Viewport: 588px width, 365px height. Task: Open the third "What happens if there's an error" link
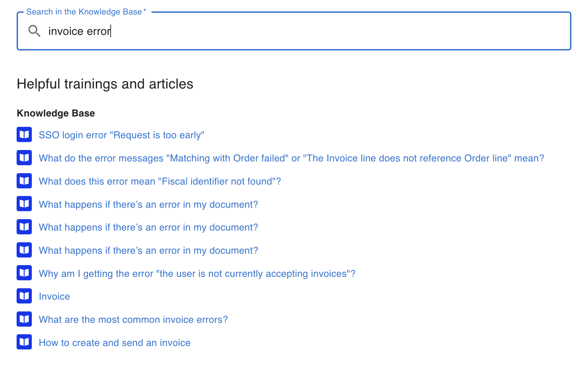pos(148,251)
